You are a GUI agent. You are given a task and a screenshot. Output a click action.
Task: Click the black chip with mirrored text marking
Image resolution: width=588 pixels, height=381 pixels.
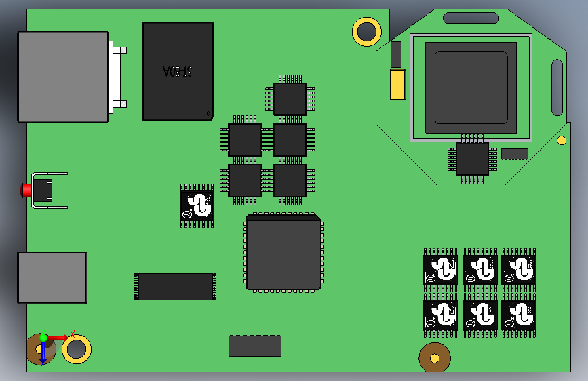pos(178,71)
